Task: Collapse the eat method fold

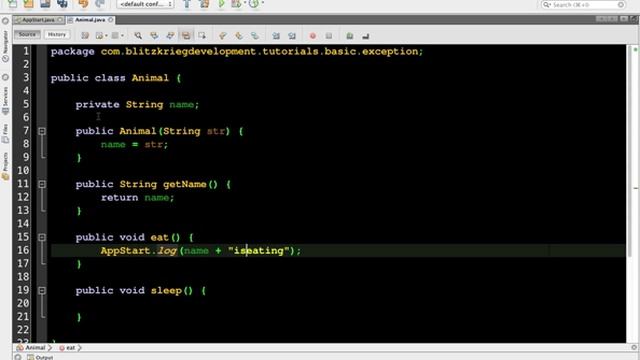Action: click(42, 237)
